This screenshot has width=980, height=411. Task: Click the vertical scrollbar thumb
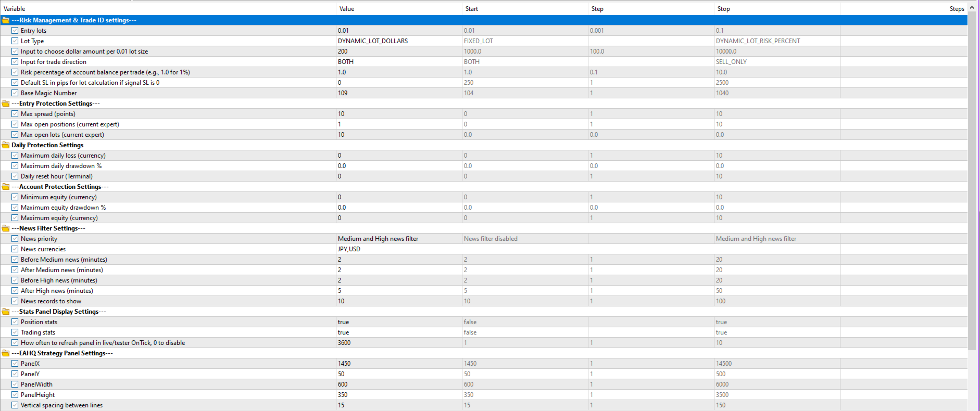tap(972, 181)
